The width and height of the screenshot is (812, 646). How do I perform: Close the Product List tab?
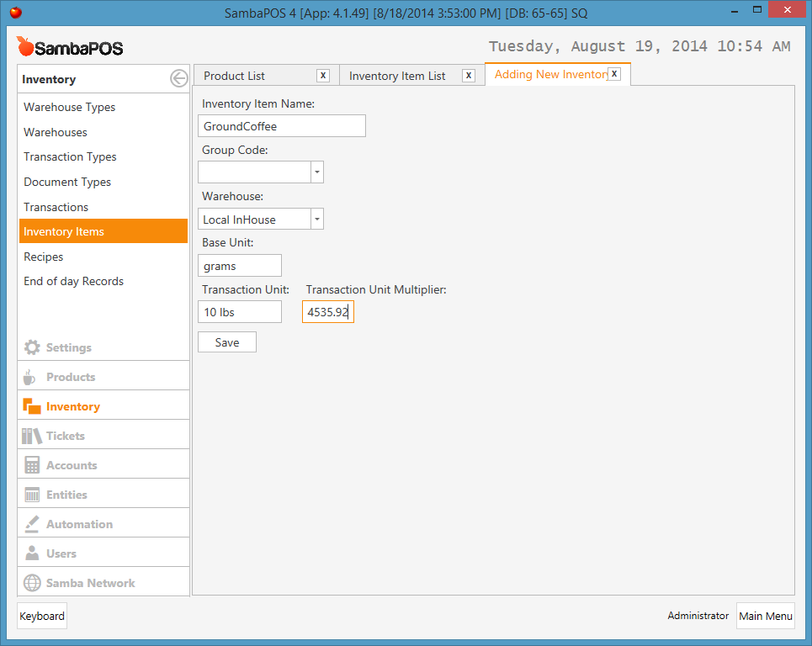[x=323, y=76]
